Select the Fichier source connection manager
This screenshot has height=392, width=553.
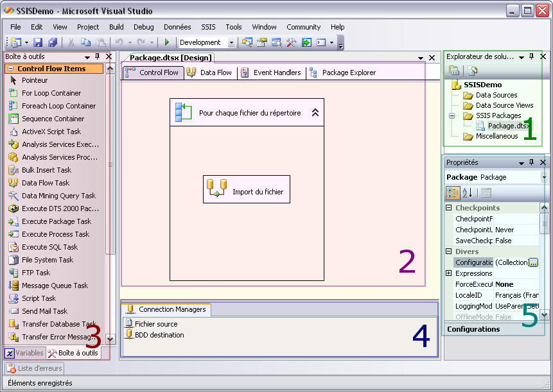[x=152, y=324]
